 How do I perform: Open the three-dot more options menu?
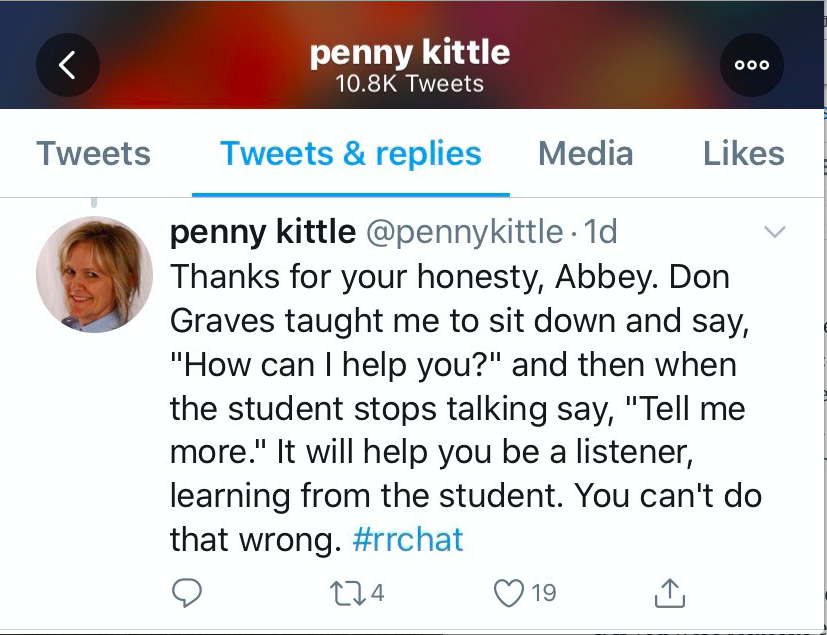(x=751, y=66)
